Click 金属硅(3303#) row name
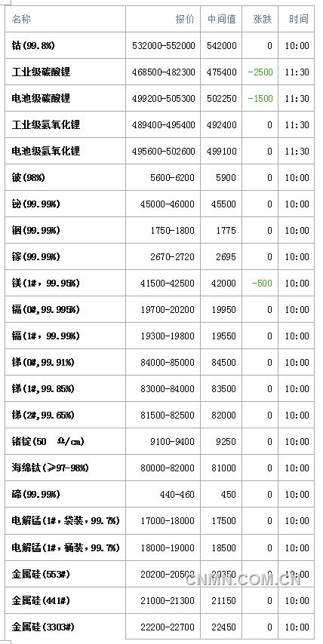The width and height of the screenshot is (323, 644). click(x=43, y=627)
